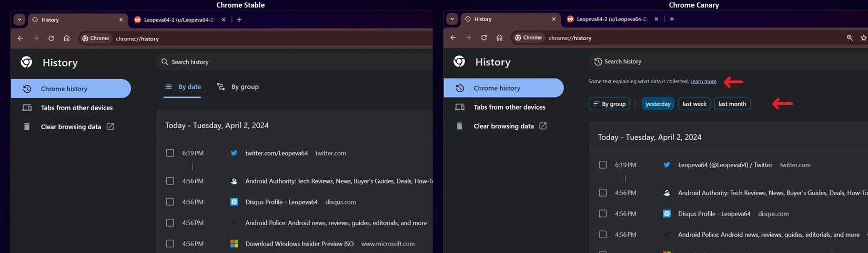This screenshot has height=253, width=868.
Task: Click Search history field in Chrome Stable
Action: 295,62
